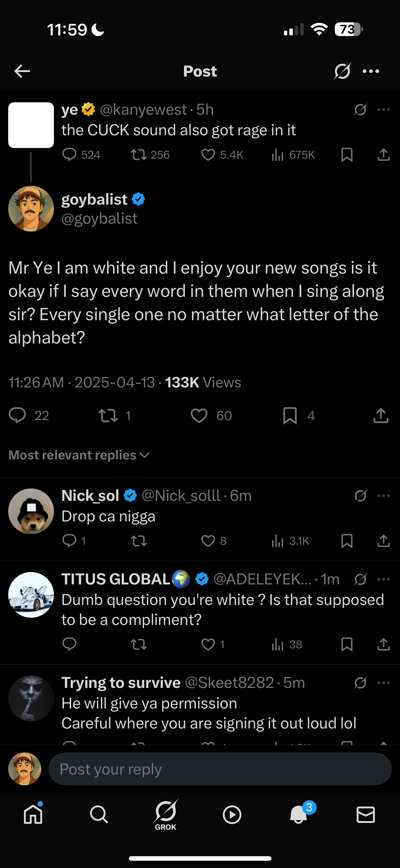400x868 pixels.
Task: Open more options menu in Post header
Action: point(371,71)
